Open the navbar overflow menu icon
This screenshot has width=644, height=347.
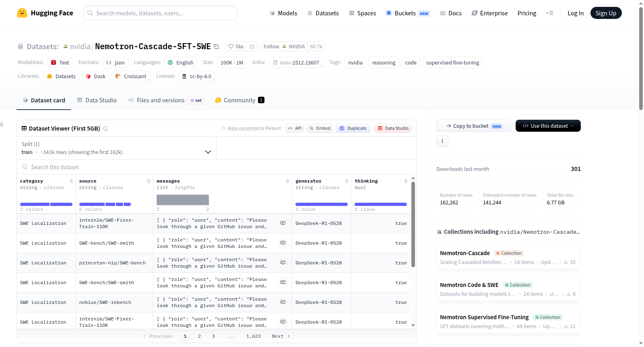tap(549, 13)
